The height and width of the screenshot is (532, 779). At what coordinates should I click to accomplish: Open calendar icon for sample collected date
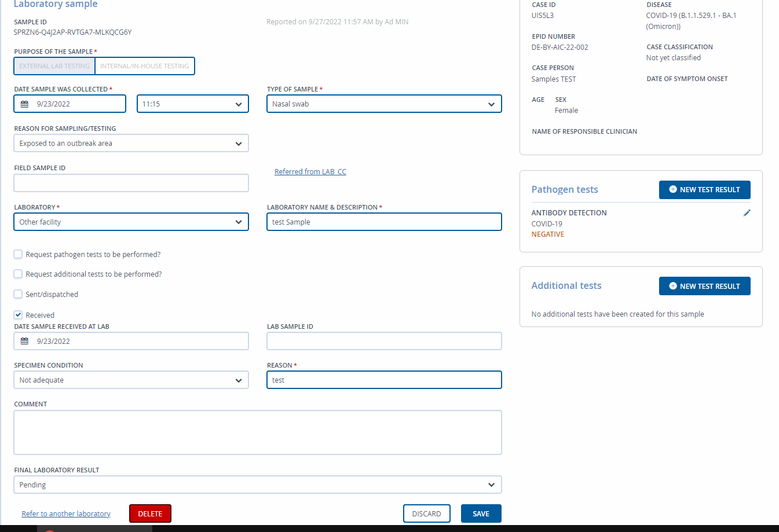tap(24, 104)
